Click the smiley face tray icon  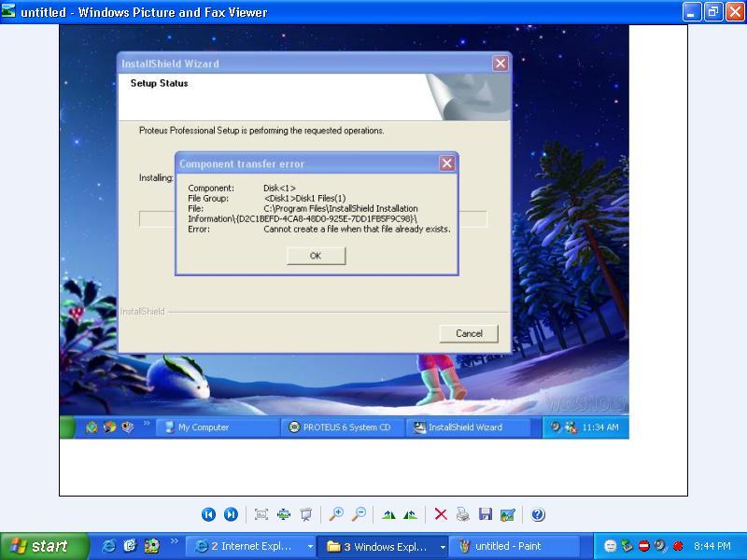tap(610, 546)
